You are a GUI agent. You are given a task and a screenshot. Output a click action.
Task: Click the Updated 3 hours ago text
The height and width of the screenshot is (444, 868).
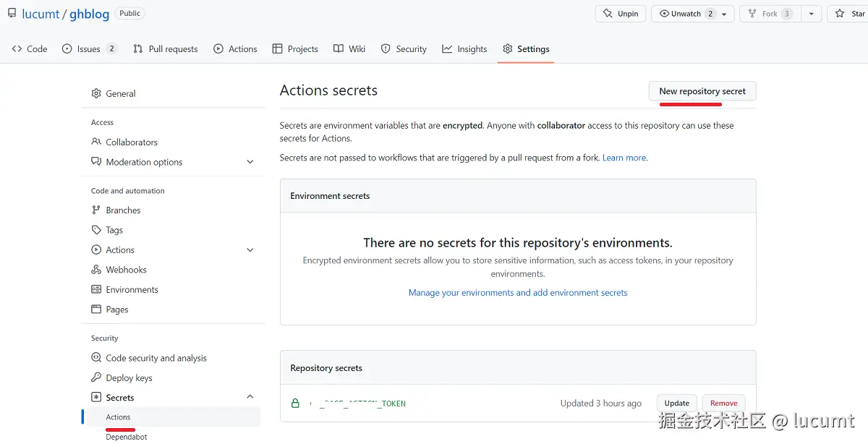coord(600,404)
